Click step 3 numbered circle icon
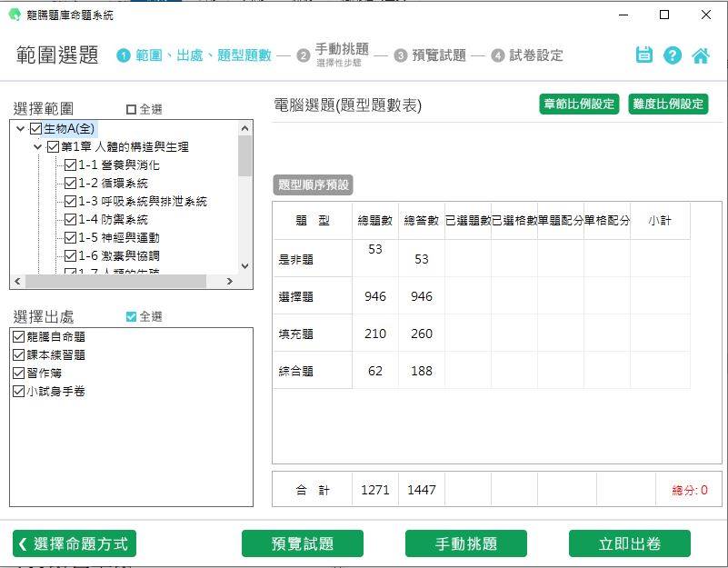This screenshot has width=728, height=568. (x=400, y=55)
